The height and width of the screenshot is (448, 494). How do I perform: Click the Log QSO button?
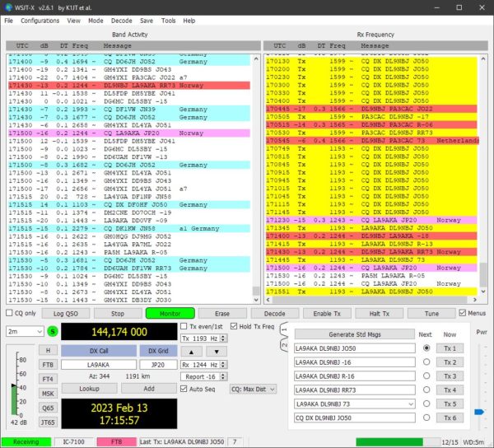66,314
